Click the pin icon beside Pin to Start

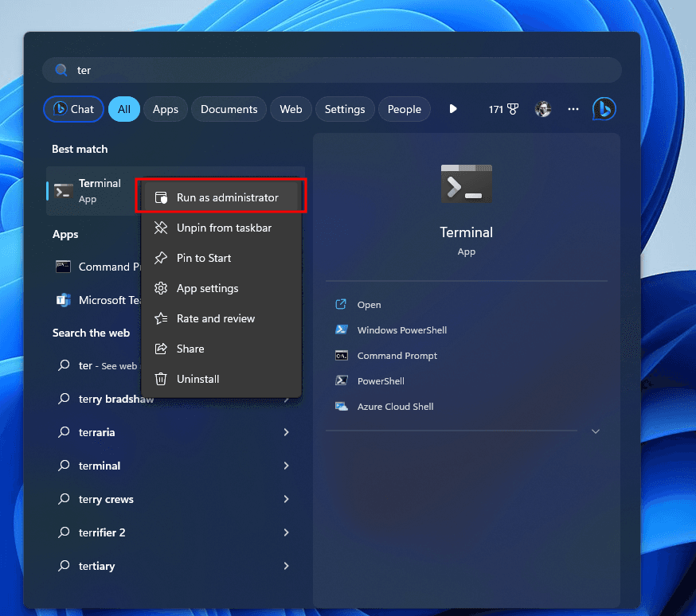[x=161, y=258]
